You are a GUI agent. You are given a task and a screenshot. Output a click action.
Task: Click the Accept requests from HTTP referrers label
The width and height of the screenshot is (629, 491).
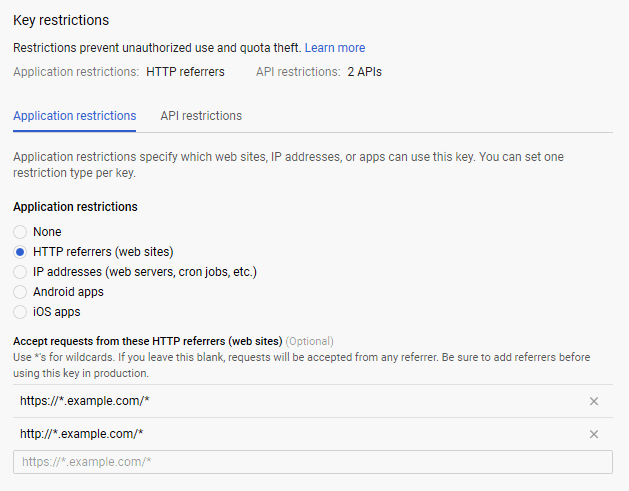(148, 341)
